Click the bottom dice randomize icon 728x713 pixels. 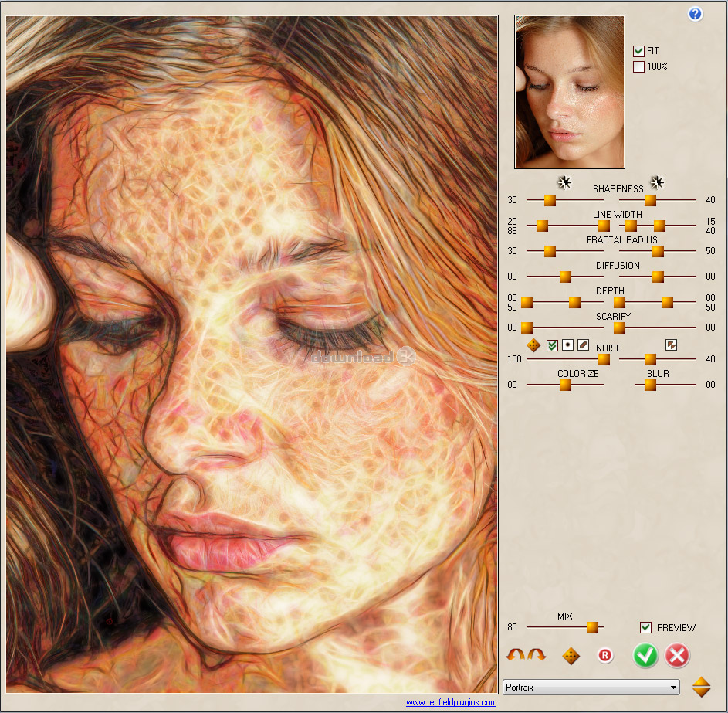pos(571,656)
